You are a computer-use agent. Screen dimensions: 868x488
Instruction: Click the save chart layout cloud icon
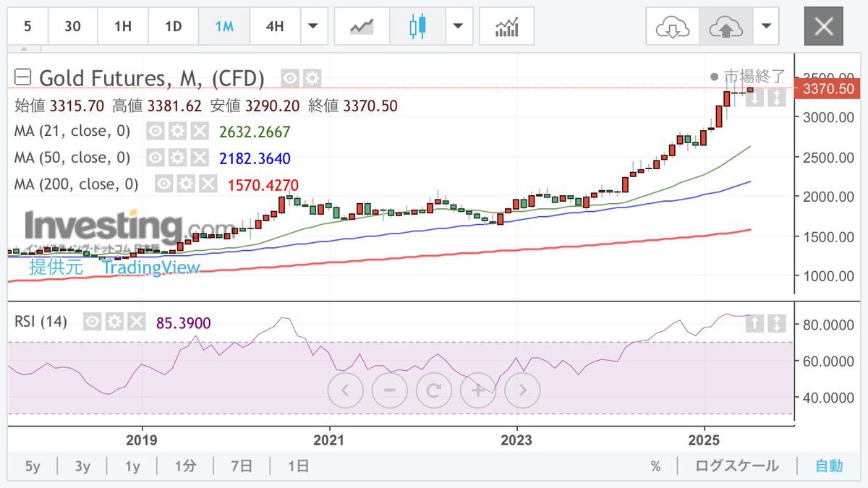pos(726,27)
